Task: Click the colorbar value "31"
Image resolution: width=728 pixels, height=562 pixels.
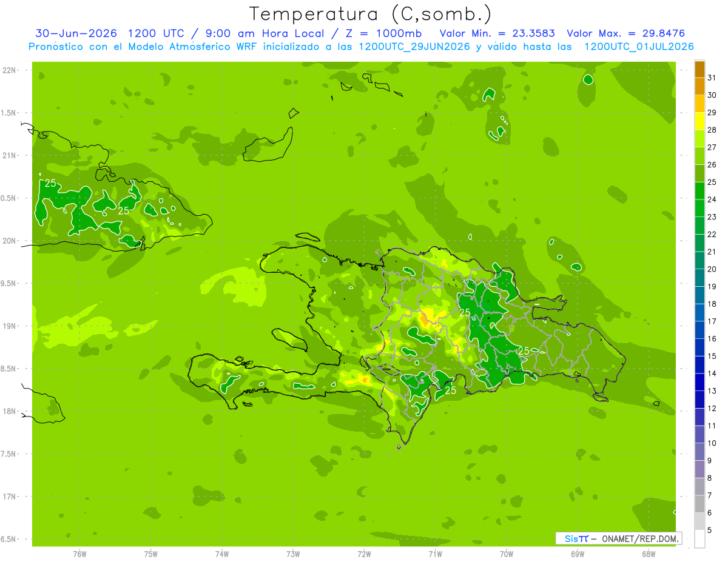Action: click(712, 78)
